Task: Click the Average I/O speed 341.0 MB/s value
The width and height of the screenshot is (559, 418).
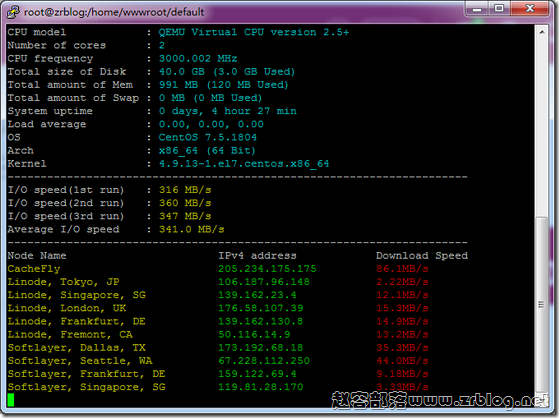Action: [191, 229]
